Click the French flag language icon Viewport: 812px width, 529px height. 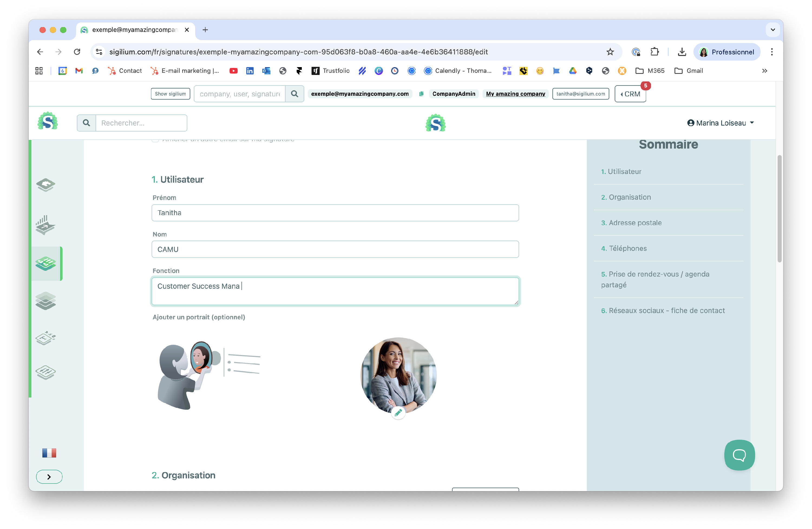tap(49, 453)
